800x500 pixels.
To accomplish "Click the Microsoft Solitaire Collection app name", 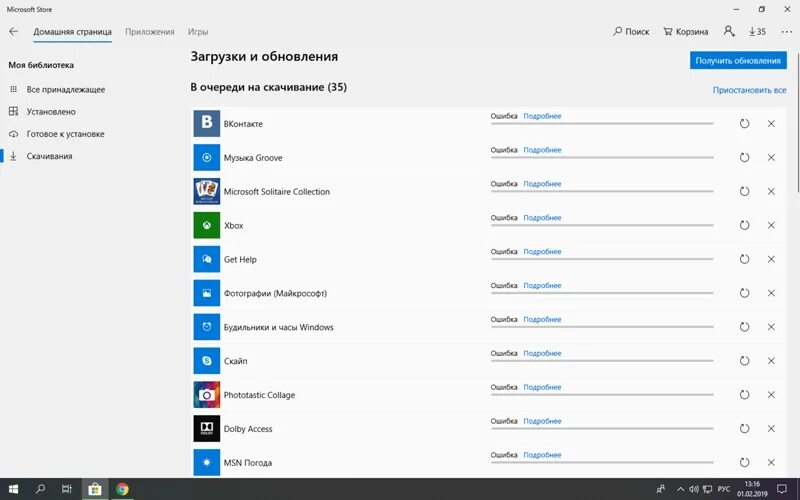I will pyautogui.click(x=277, y=191).
